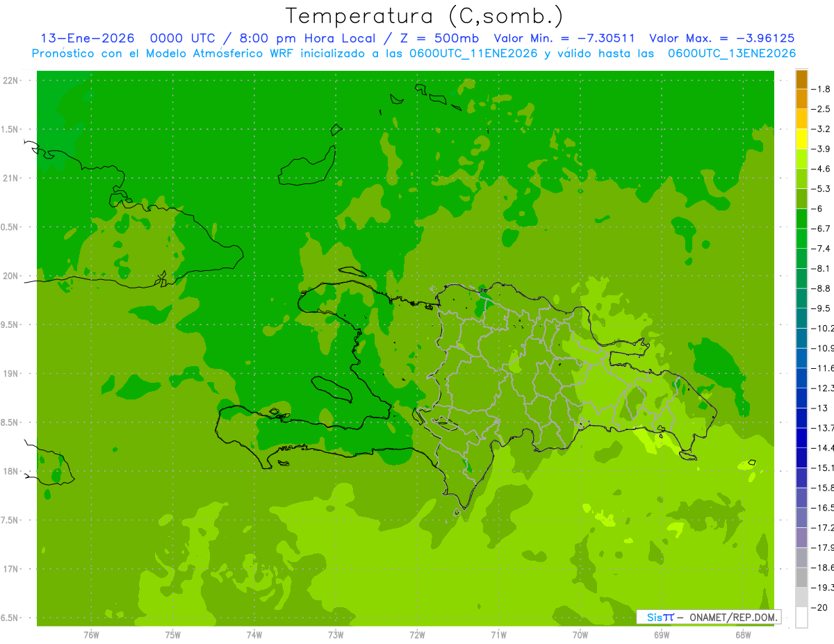
Task: Click the '-17.9' color bar value
Action: tap(823, 547)
